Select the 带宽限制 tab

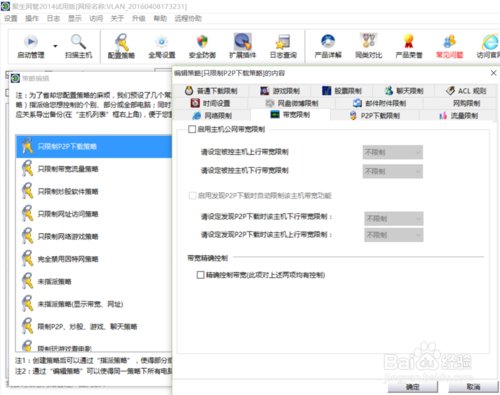point(290,115)
